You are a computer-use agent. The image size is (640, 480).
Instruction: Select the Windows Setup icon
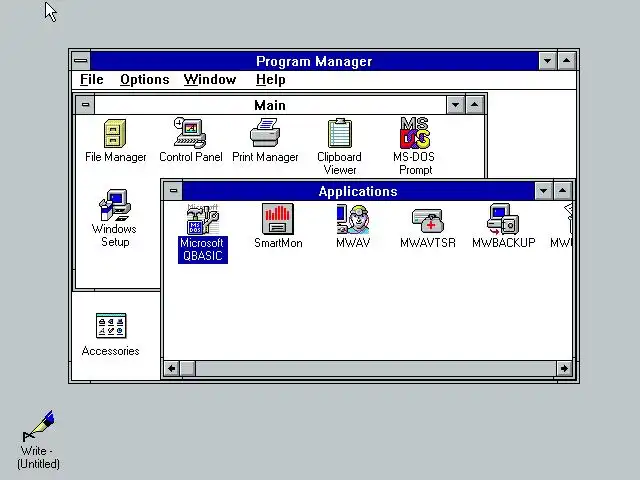point(115,218)
